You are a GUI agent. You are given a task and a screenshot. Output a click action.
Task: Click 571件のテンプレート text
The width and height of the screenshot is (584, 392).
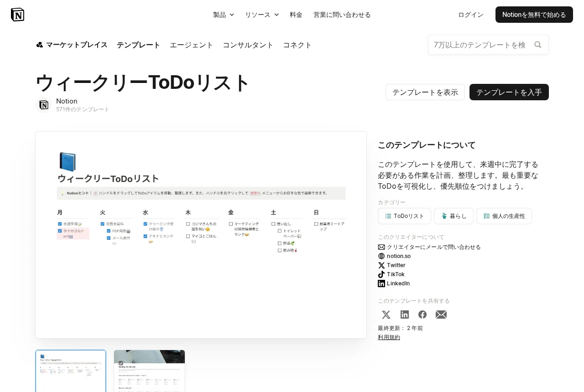pyautogui.click(x=83, y=109)
